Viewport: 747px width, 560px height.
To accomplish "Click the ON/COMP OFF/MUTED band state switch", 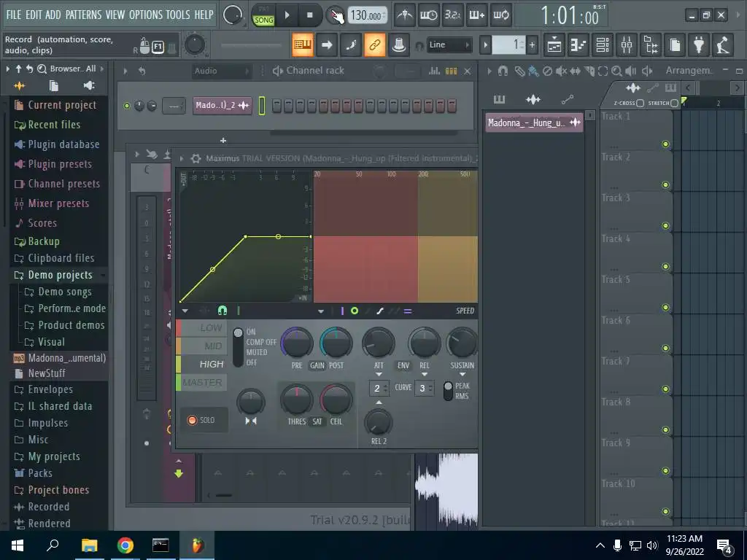I will point(238,346).
